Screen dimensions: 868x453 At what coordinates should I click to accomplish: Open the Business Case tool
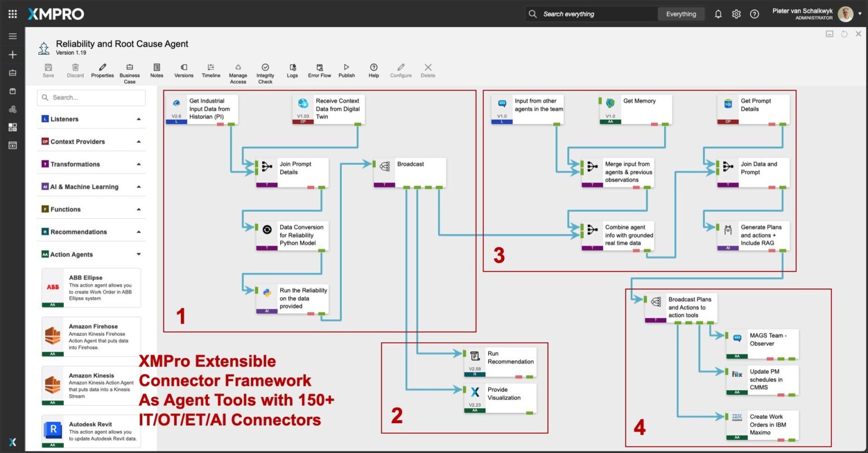tap(129, 73)
